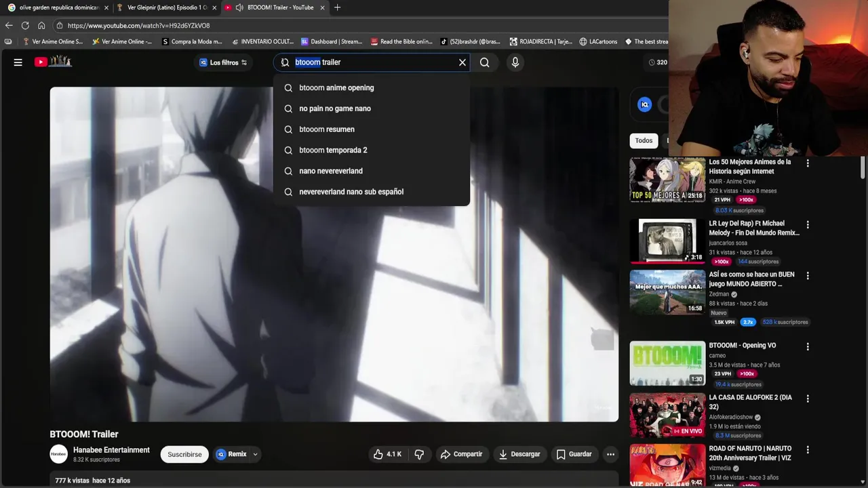Click the blue IQ badge above Todos
Viewport: 868px width, 488px height.
[x=645, y=104]
